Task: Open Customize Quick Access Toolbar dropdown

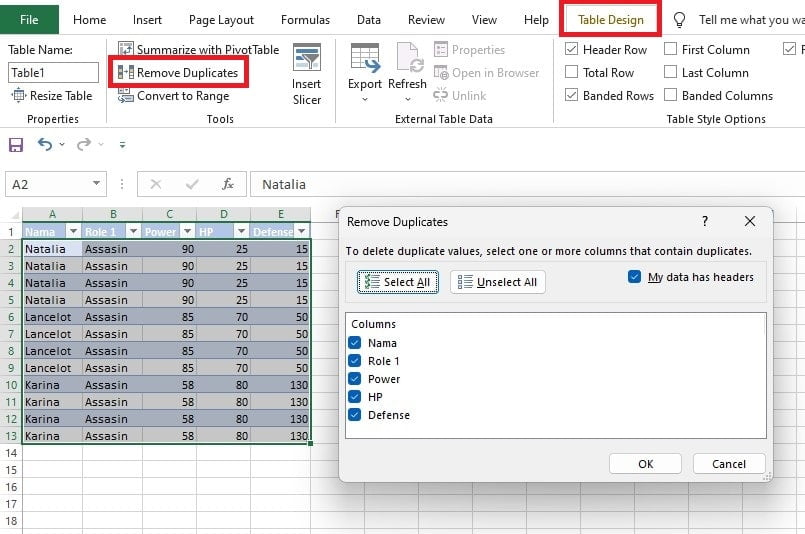Action: [x=122, y=145]
